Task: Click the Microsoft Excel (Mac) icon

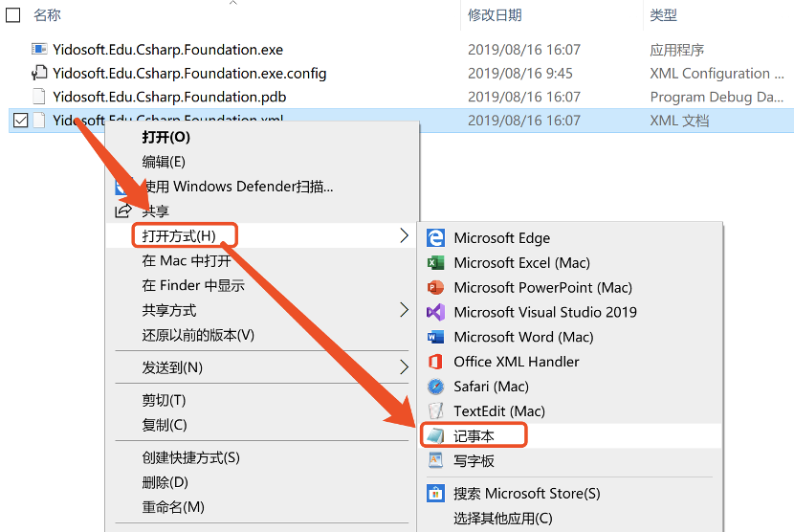Action: [435, 262]
